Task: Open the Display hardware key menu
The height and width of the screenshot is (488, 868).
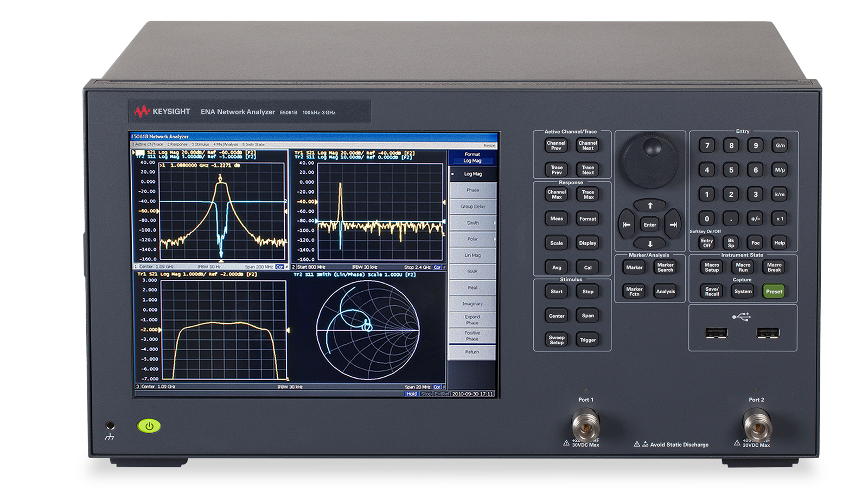Action: pyautogui.click(x=588, y=243)
